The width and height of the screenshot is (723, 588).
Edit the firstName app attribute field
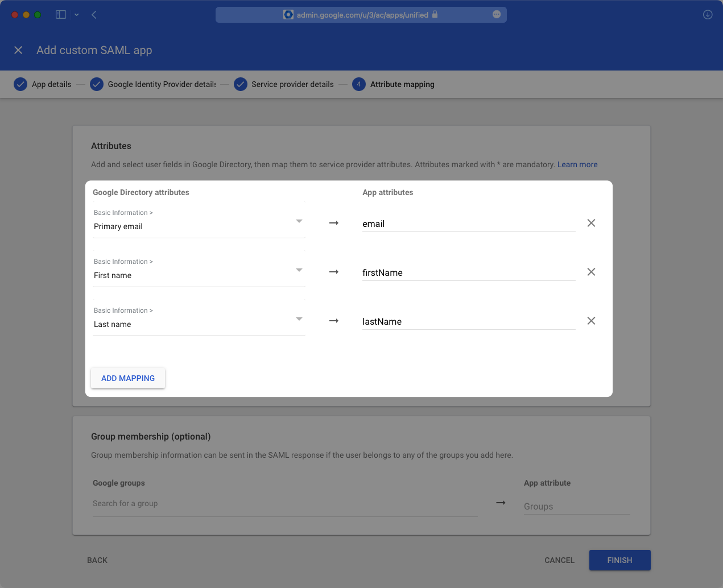coord(468,273)
